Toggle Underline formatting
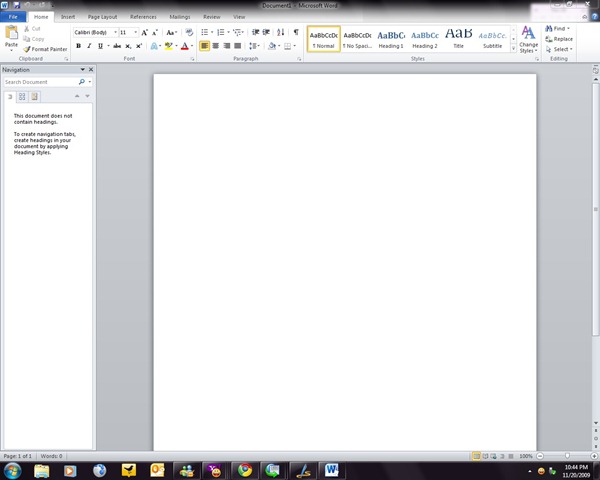 click(x=100, y=46)
